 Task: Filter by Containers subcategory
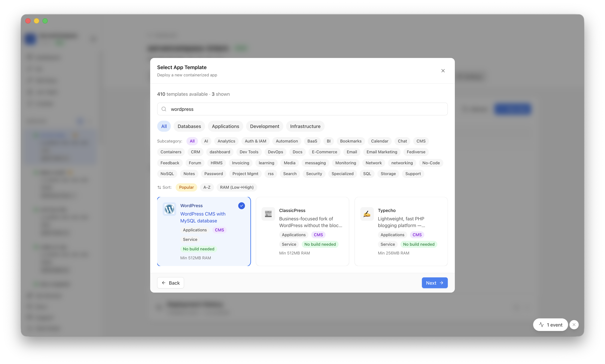click(171, 152)
